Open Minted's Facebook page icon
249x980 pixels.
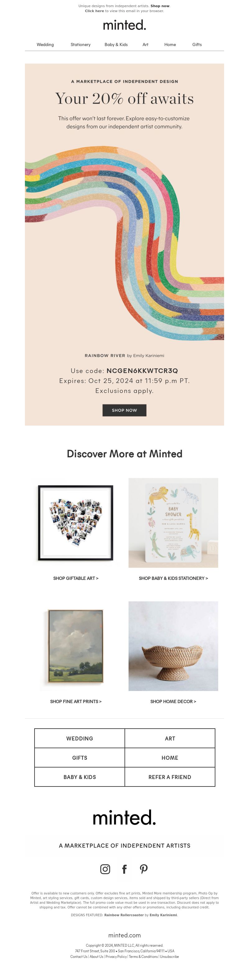[124, 869]
